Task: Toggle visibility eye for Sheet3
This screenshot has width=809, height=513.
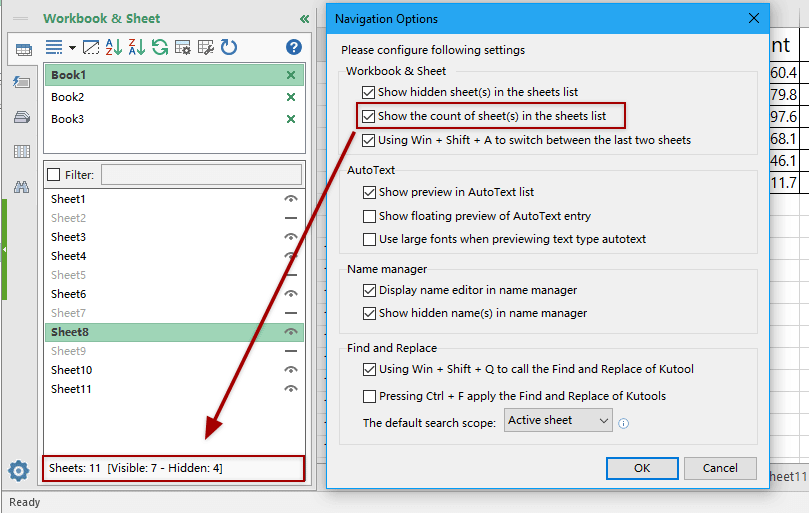Action: click(x=291, y=237)
